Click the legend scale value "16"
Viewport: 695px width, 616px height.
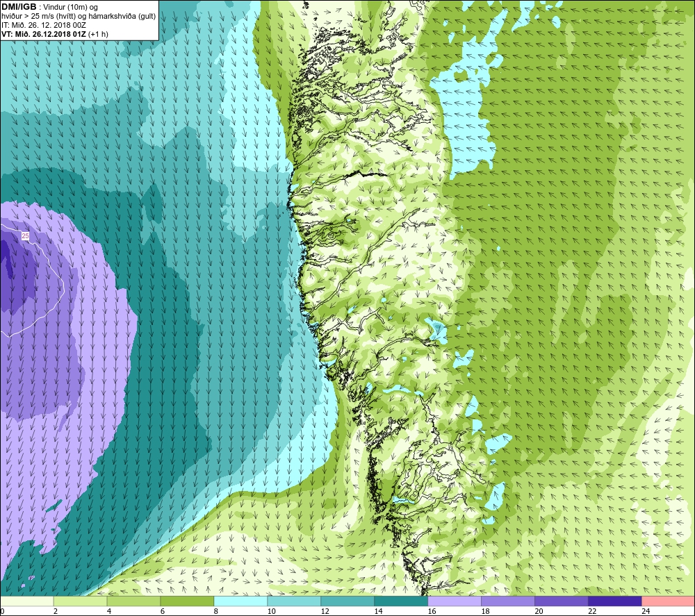pos(432,611)
